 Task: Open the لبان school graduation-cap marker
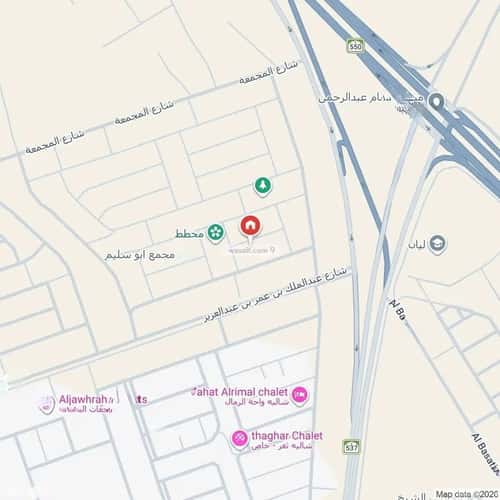coord(437,244)
